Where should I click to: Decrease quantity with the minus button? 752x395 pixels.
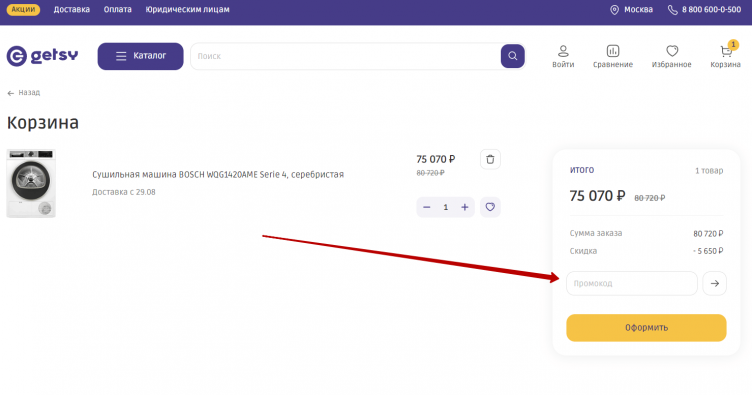(x=427, y=207)
